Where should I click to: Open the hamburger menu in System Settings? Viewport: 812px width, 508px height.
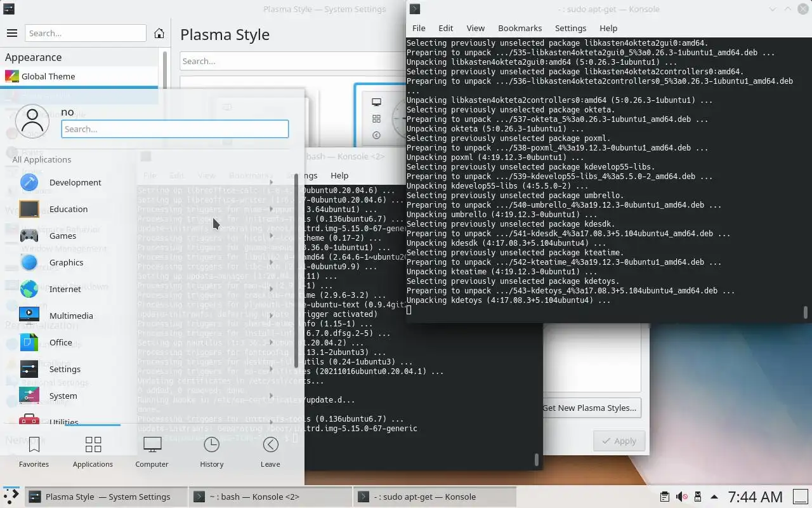click(x=12, y=33)
